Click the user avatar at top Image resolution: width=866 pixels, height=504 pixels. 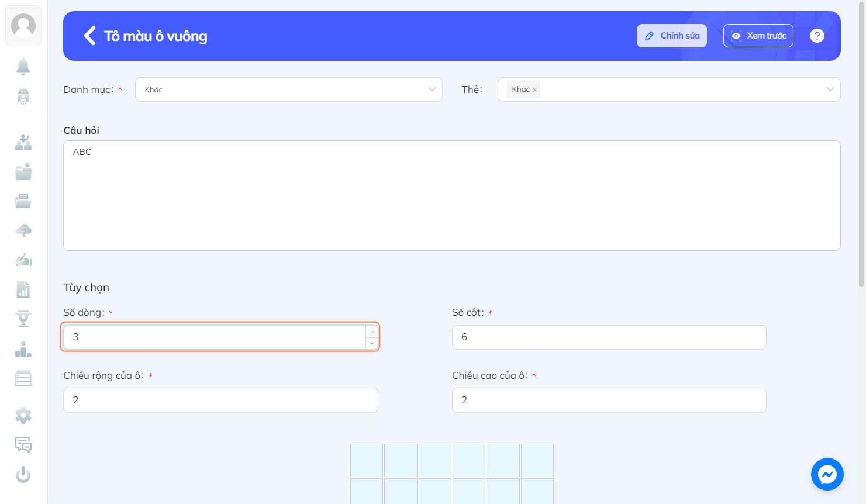(x=23, y=26)
